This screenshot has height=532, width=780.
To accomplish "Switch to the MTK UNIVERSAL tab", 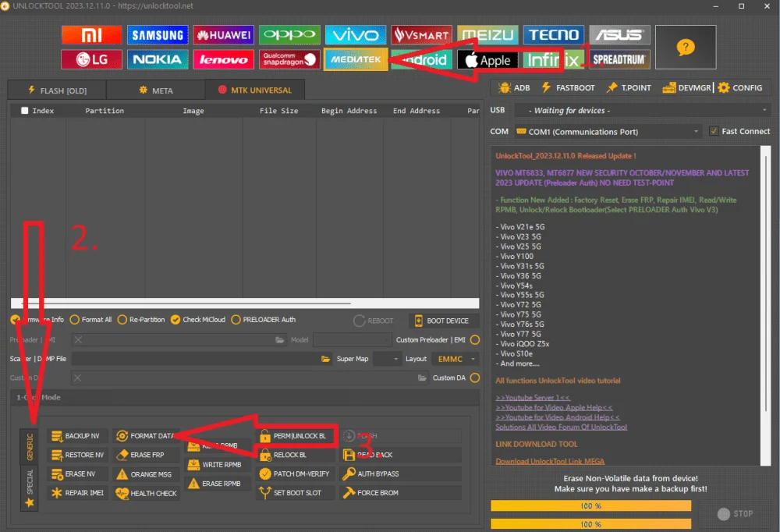I will click(x=255, y=90).
